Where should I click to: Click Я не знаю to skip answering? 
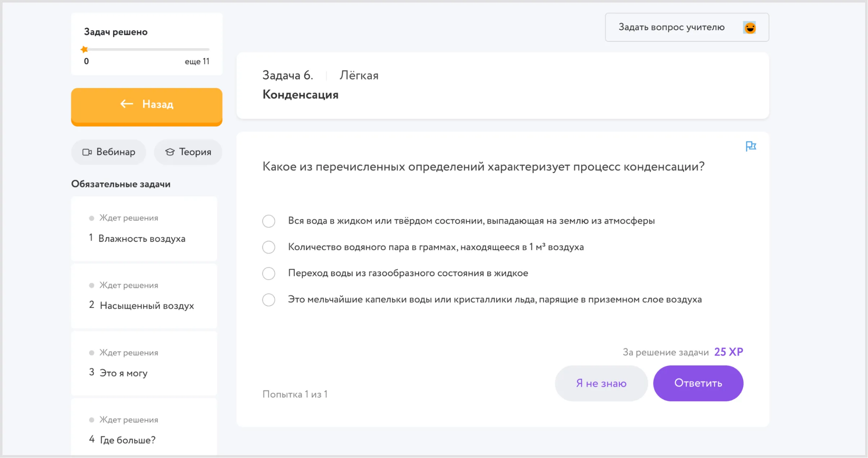coord(601,383)
